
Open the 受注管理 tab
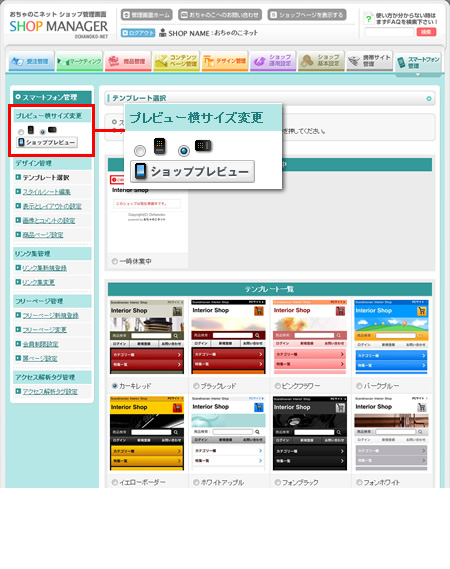tap(31, 61)
